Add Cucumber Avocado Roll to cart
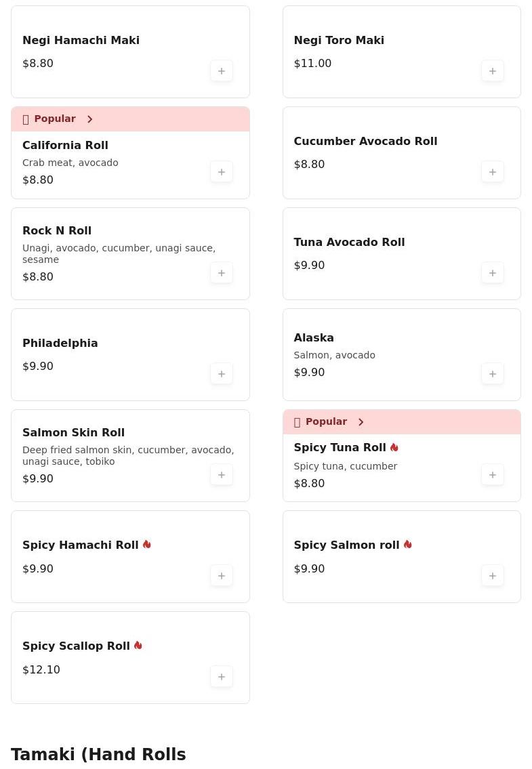532x769 pixels. click(493, 172)
